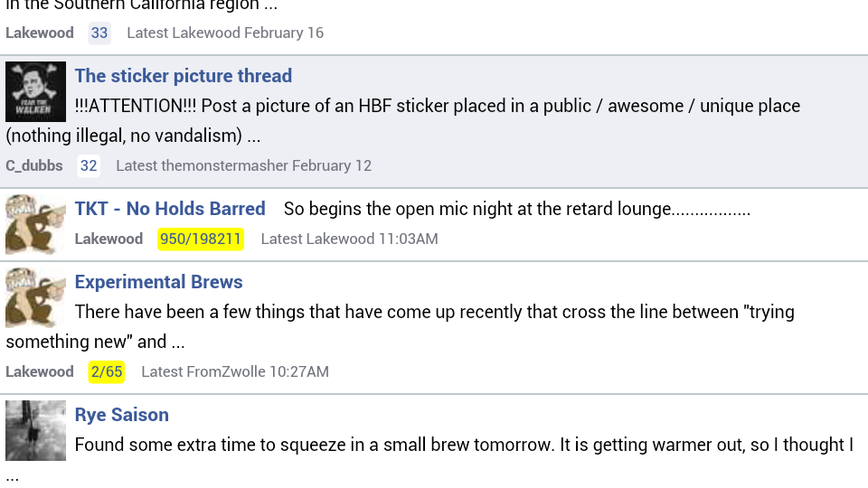Open Lakewood profile under TKT thread
Screen dimensions: 868x488
(108, 239)
